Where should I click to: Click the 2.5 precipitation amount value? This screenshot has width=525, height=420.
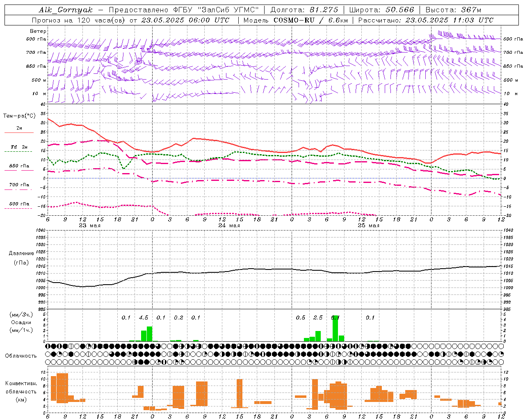pos(318,318)
